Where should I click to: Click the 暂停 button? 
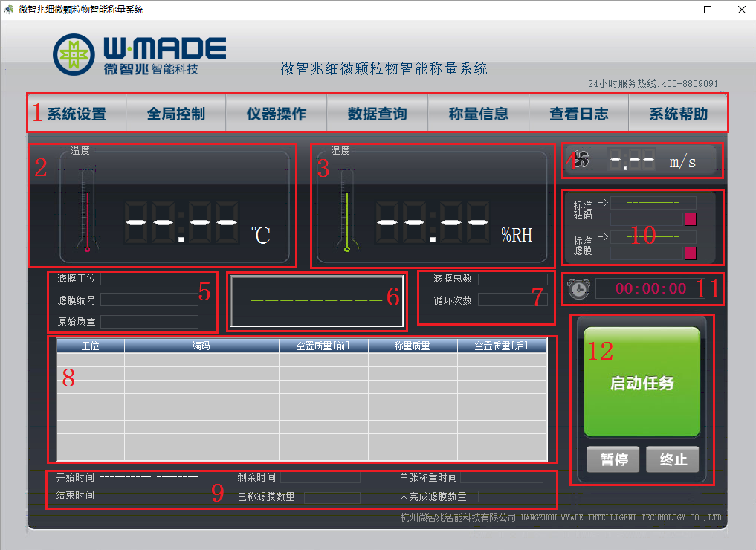point(613,459)
